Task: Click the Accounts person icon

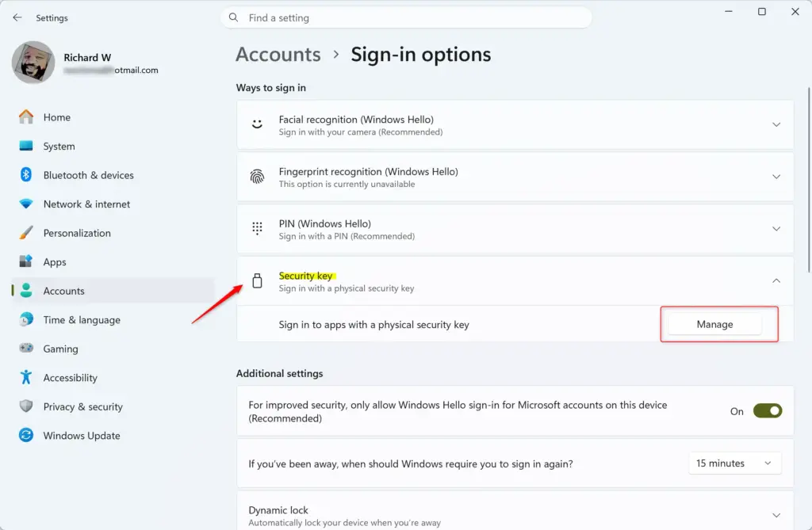Action: pos(26,291)
